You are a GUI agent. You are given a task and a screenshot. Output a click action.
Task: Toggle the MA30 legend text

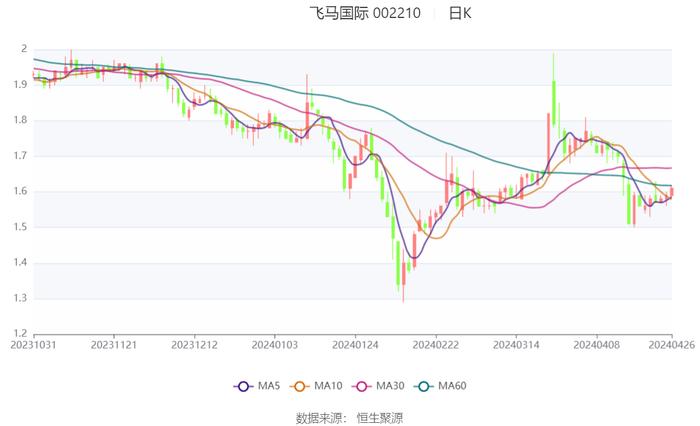(x=390, y=386)
